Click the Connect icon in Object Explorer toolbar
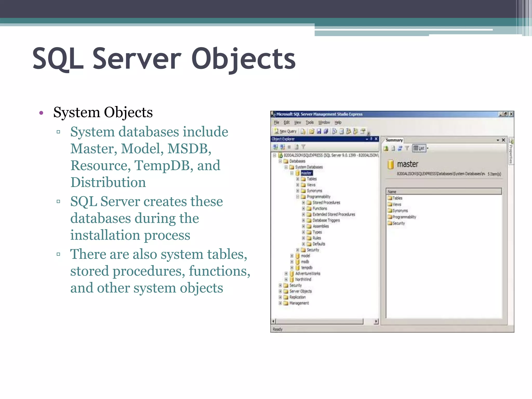 pos(275,147)
